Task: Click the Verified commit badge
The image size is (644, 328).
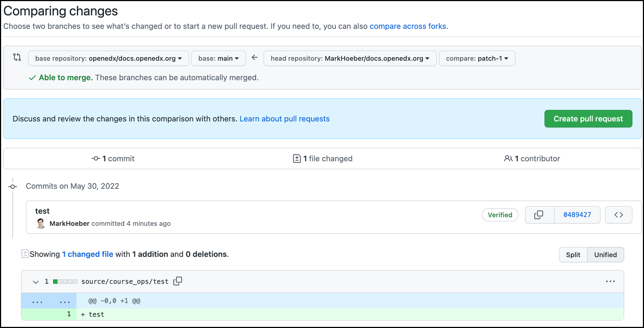Action: [500, 215]
